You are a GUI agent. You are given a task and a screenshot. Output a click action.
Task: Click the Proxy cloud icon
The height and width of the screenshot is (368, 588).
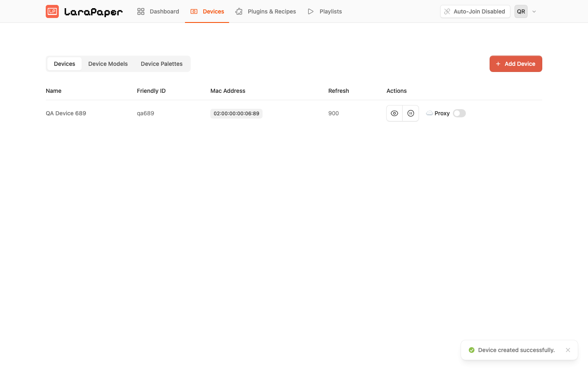[429, 113]
